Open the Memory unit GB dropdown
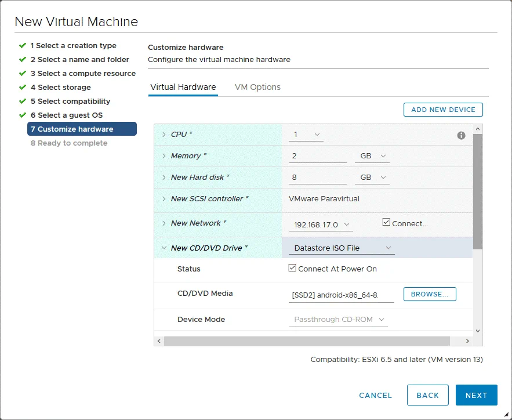This screenshot has height=420, width=512. pyautogui.click(x=372, y=156)
